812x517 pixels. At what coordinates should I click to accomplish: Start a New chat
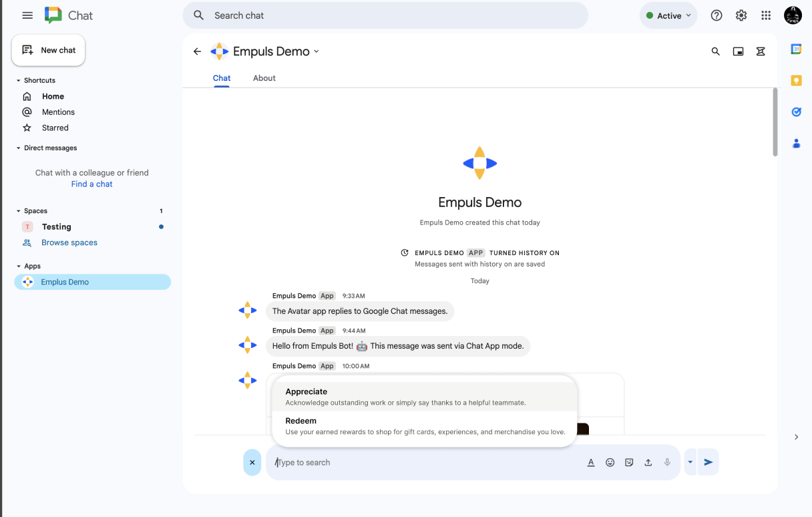click(49, 50)
